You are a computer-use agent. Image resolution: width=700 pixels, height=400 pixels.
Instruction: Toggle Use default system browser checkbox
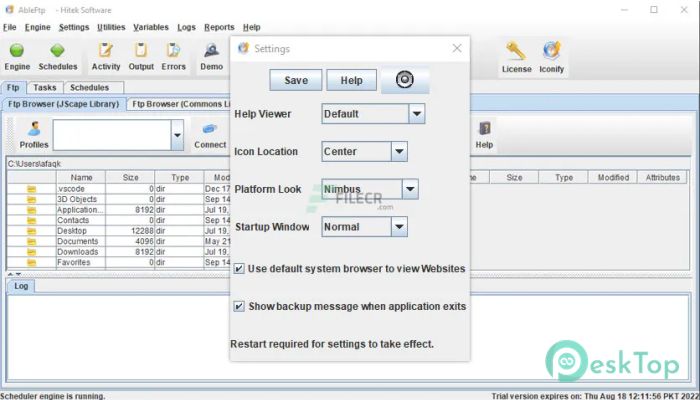click(x=239, y=269)
